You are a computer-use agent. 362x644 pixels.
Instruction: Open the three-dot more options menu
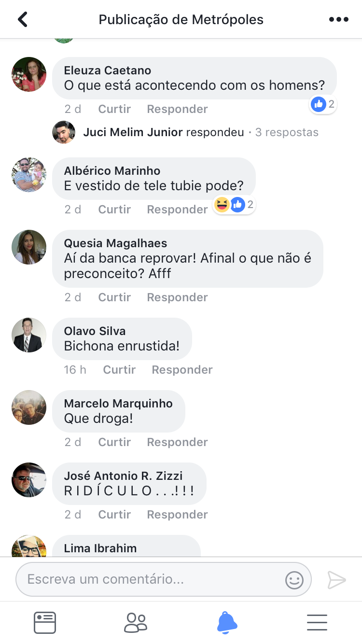click(338, 19)
